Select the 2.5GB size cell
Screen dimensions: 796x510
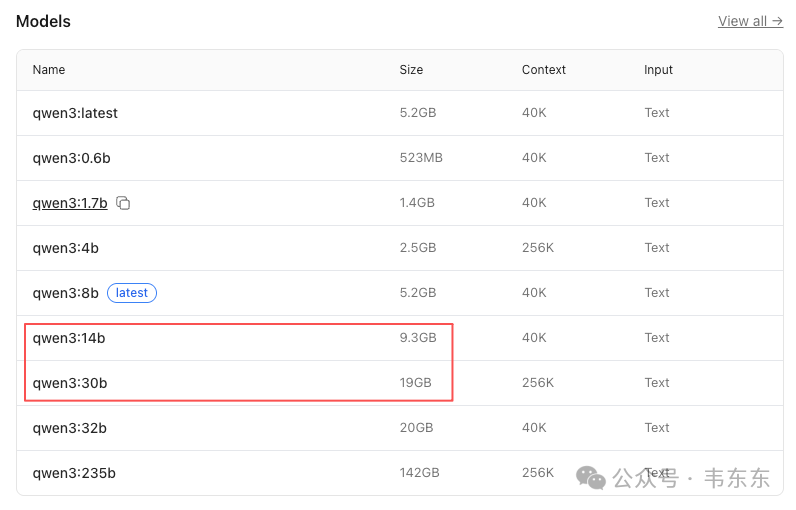(x=418, y=248)
